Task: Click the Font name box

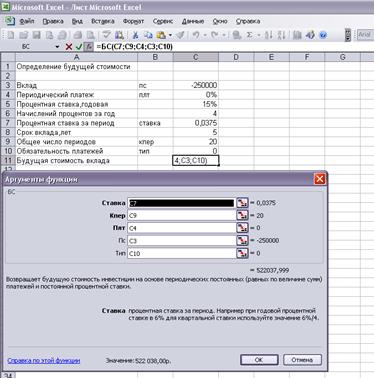Action: click(366, 35)
